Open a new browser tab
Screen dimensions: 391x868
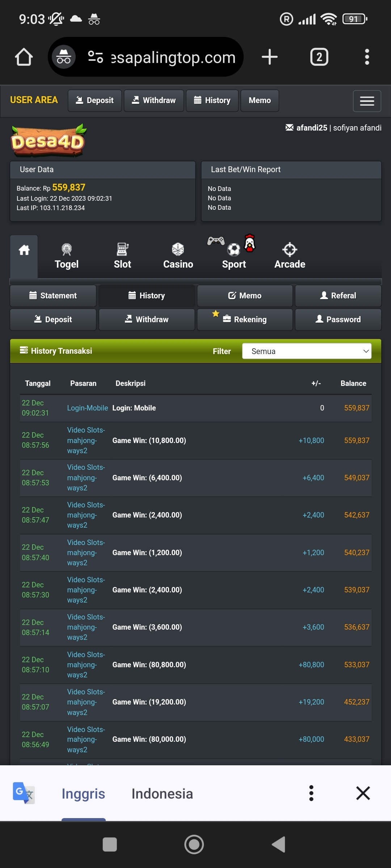pos(269,57)
